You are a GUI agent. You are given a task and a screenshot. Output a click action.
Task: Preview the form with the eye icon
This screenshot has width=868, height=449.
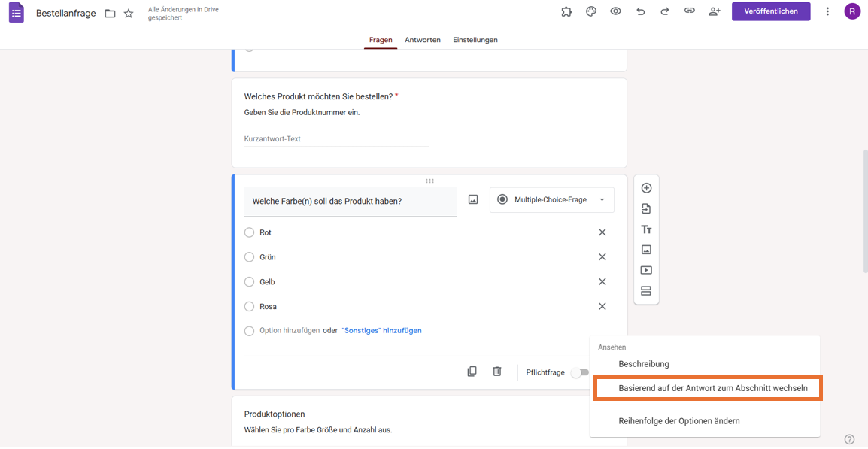pyautogui.click(x=615, y=11)
